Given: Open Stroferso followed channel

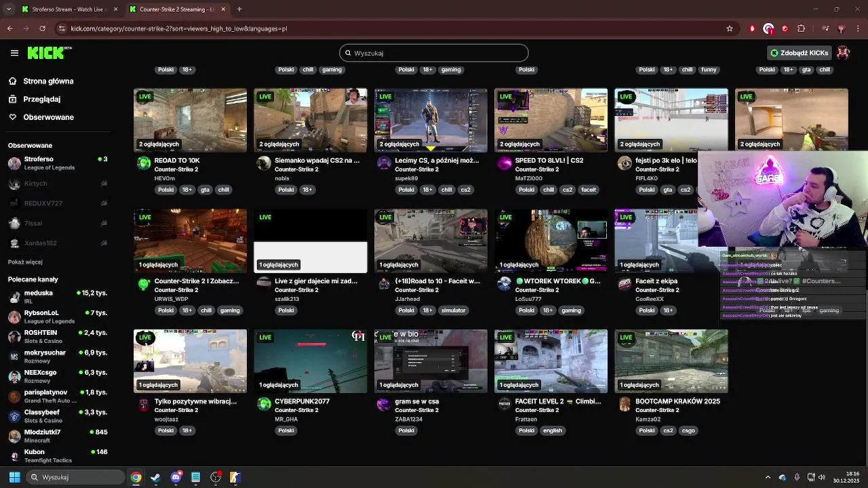Looking at the screenshot, I should pyautogui.click(x=58, y=163).
